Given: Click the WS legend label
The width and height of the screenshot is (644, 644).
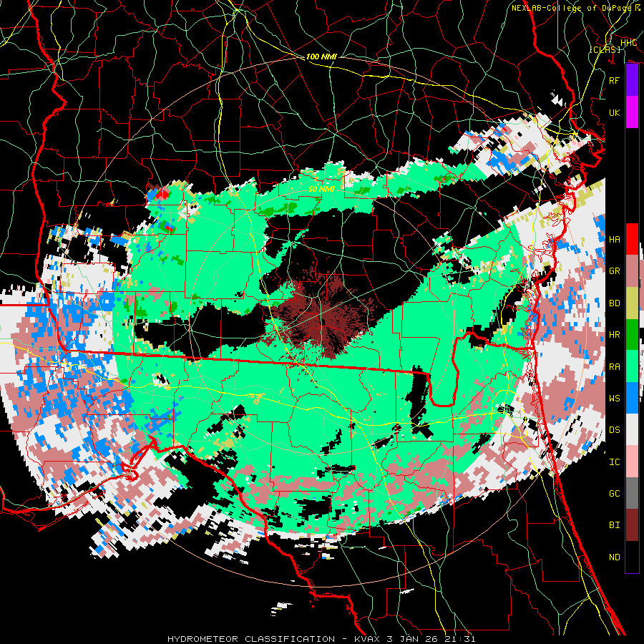Looking at the screenshot, I should pos(615,399).
